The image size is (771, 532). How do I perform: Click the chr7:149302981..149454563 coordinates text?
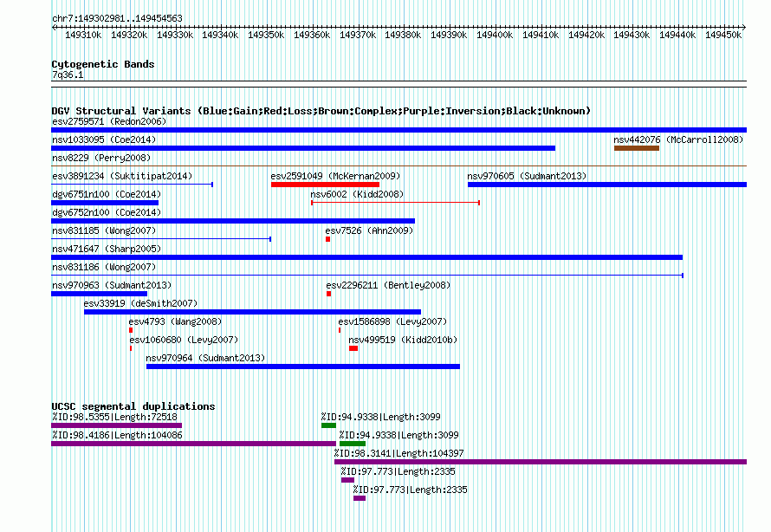[x=117, y=18]
